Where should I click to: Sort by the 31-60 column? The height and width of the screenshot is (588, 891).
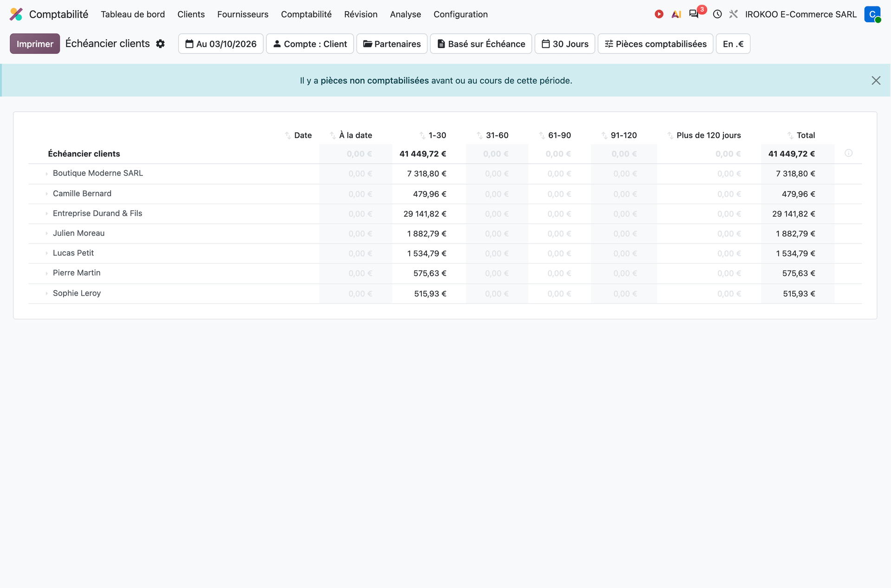coord(480,136)
